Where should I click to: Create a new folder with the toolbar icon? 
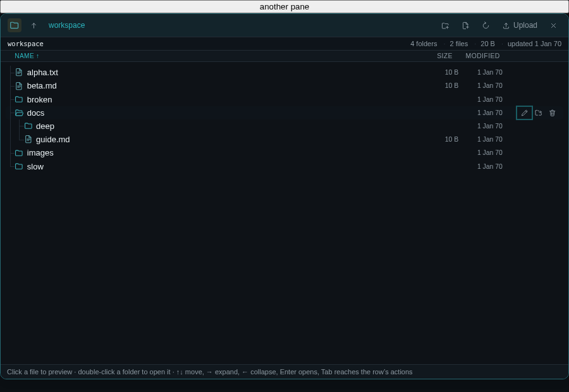445,25
